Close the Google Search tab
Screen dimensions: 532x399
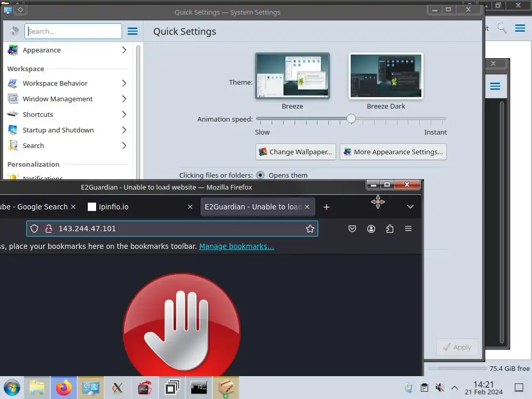point(73,207)
